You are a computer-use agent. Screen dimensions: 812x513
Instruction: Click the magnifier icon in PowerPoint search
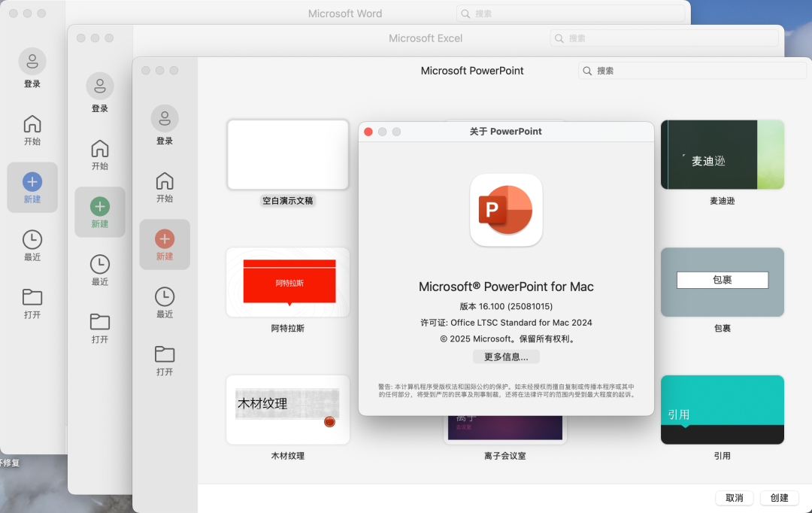pyautogui.click(x=587, y=71)
